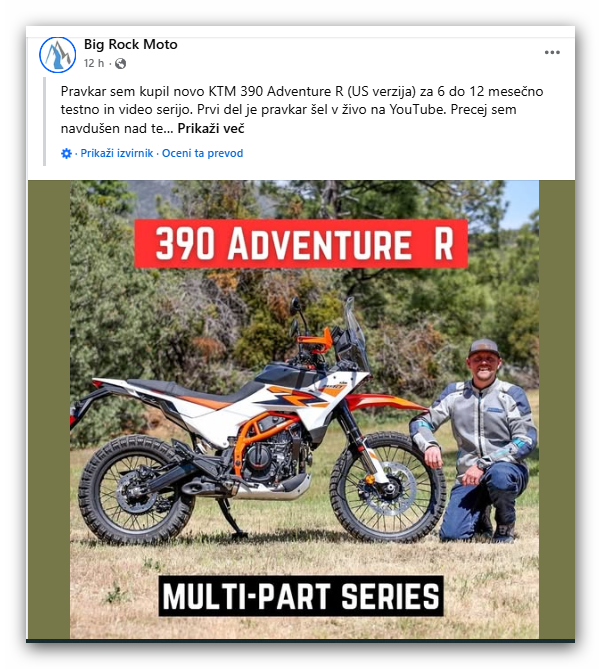This screenshot has height=669, width=601.
Task: Click the globe public audience icon
Action: pyautogui.click(x=121, y=64)
